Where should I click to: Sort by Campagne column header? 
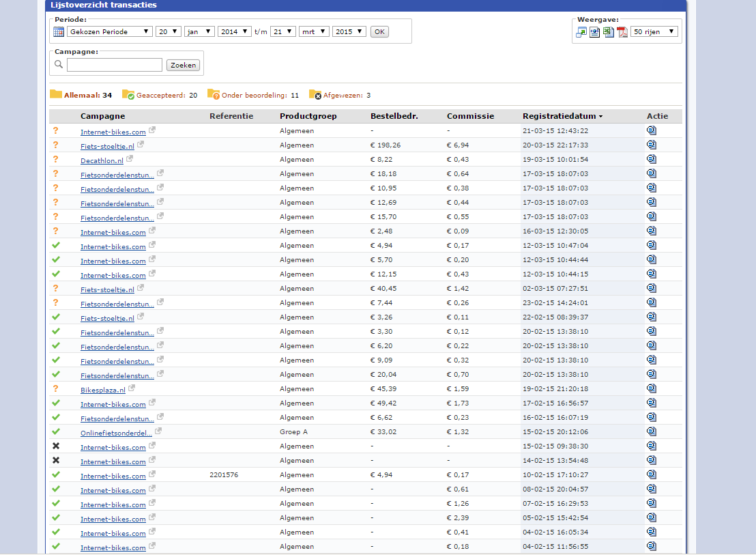(103, 116)
